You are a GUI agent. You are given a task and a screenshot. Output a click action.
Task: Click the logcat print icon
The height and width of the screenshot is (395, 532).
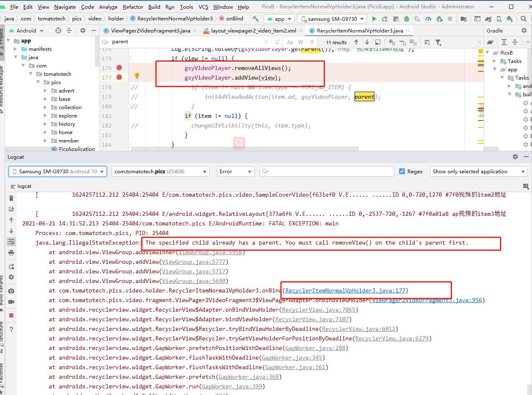[11, 253]
